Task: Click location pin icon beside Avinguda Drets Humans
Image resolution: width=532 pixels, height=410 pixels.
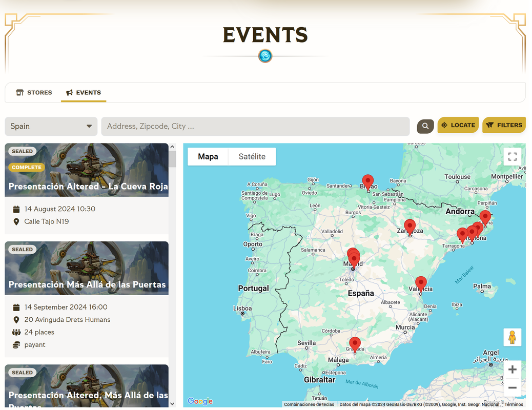Action: (16, 320)
